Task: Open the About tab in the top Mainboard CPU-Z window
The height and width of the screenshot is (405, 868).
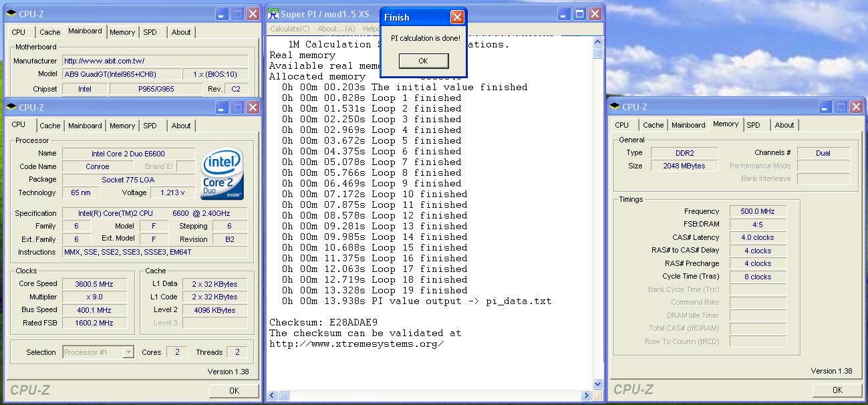Action: pyautogui.click(x=181, y=32)
